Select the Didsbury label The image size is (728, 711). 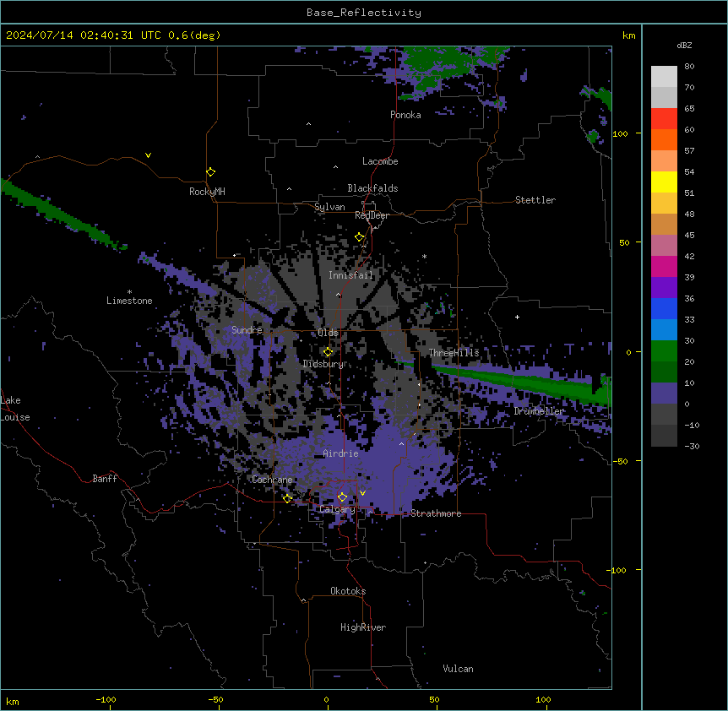[323, 364]
